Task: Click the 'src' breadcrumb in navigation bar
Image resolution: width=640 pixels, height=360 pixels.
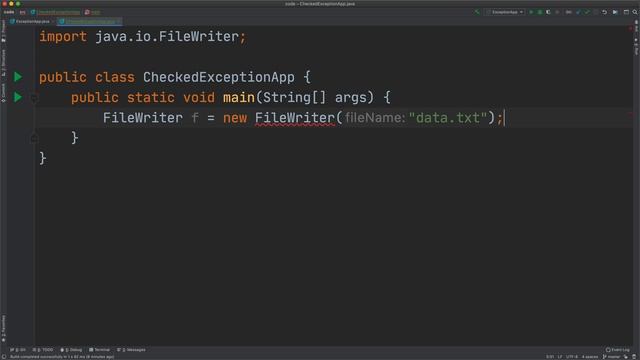Action: [x=22, y=12]
